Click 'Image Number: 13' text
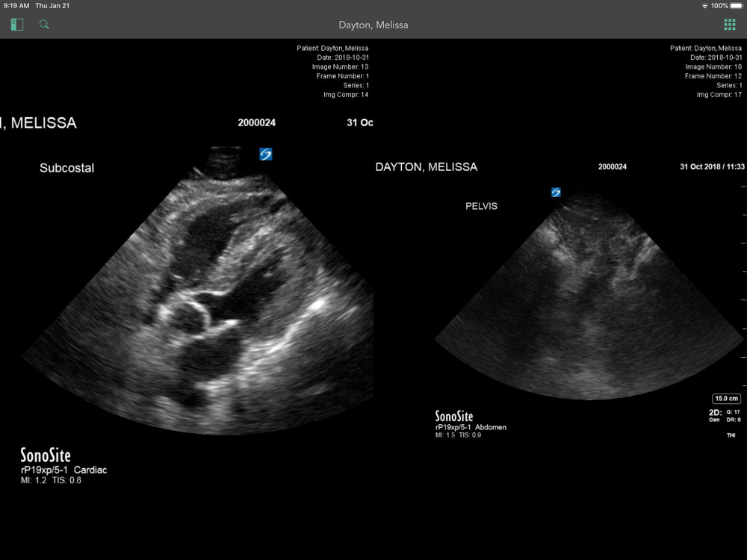The width and height of the screenshot is (747, 560). pos(340,66)
